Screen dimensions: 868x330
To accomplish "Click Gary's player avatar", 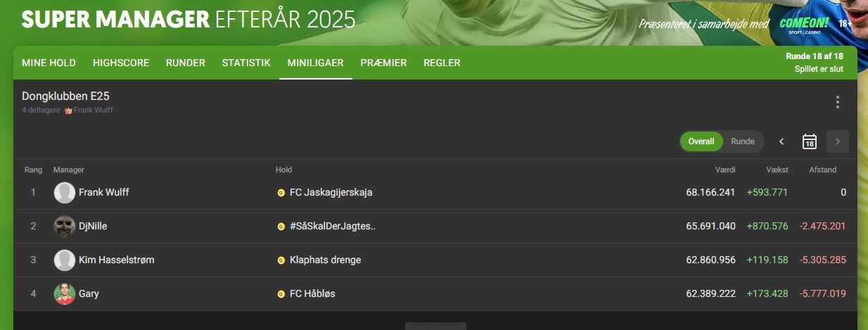I will click(x=65, y=294).
